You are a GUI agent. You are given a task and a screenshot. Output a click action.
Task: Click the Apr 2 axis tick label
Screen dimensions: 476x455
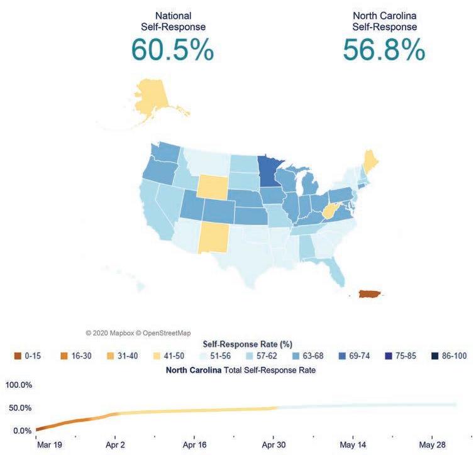(115, 445)
